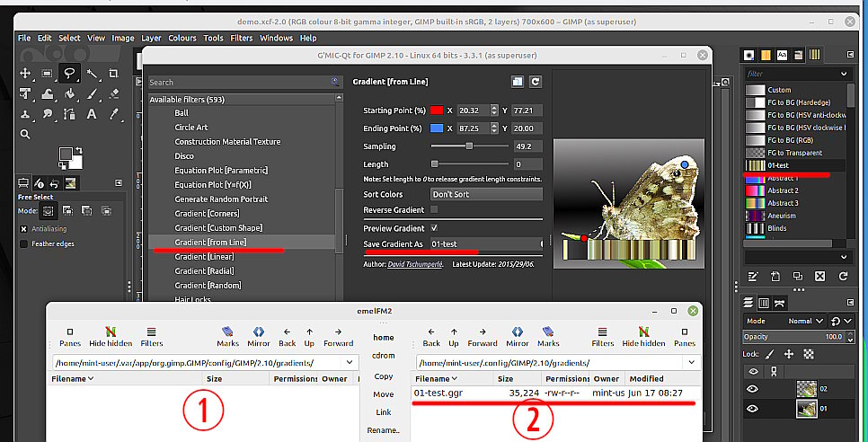This screenshot has height=442, width=868.
Task: Open left pane path dropdown in emelFM2
Action: (x=350, y=362)
